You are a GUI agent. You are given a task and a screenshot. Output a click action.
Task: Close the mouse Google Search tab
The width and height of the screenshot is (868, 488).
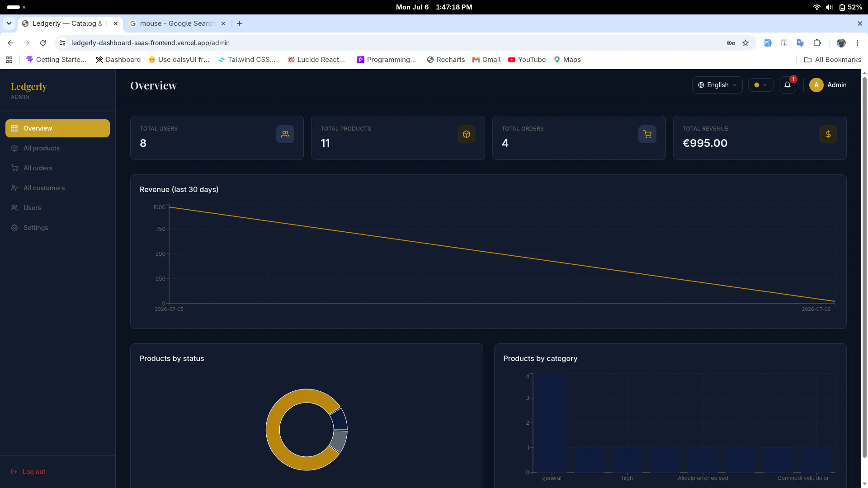pyautogui.click(x=223, y=23)
